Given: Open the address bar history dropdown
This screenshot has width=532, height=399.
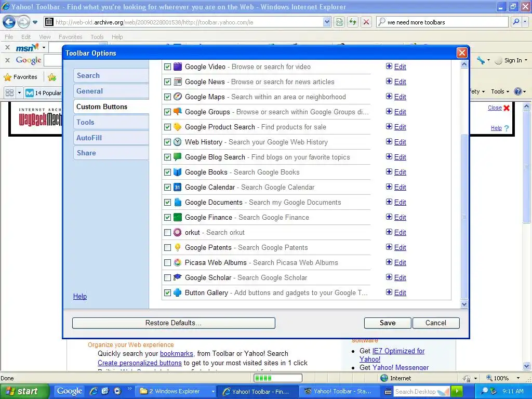Looking at the screenshot, I should tap(327, 22).
